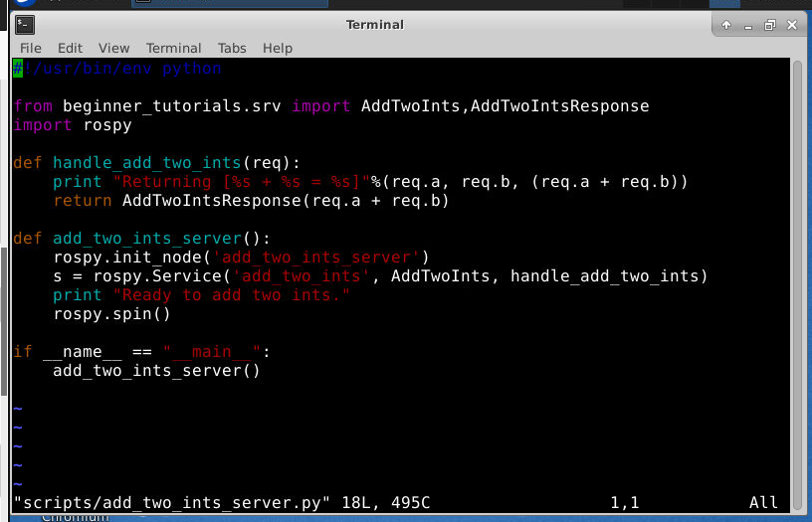
Task: Click 'handle_add_two_ints)' argument in the Service call
Action: pos(609,276)
